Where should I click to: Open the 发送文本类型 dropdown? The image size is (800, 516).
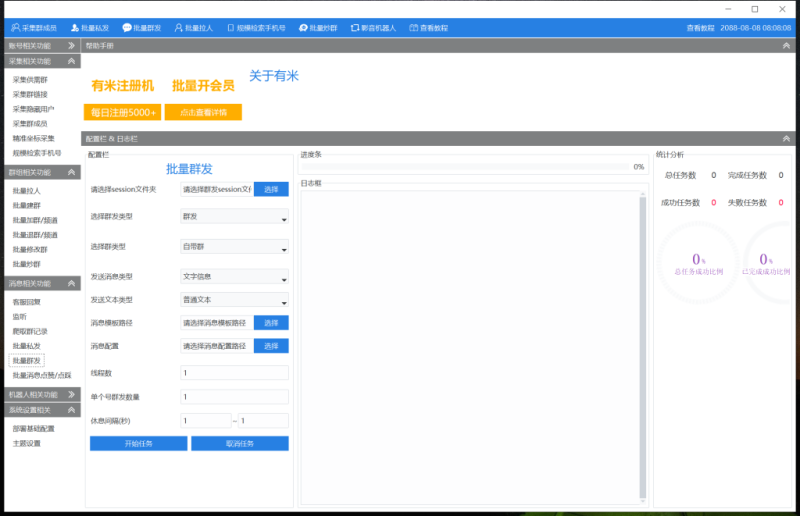(234, 300)
